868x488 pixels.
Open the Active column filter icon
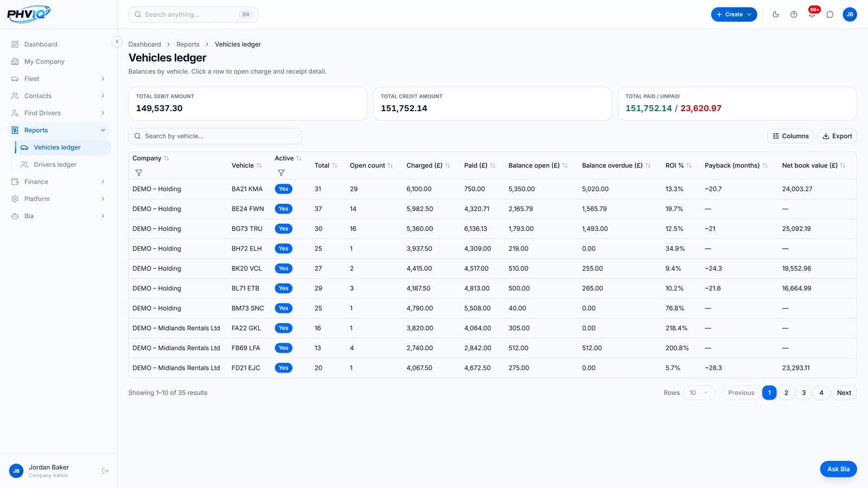click(x=281, y=173)
